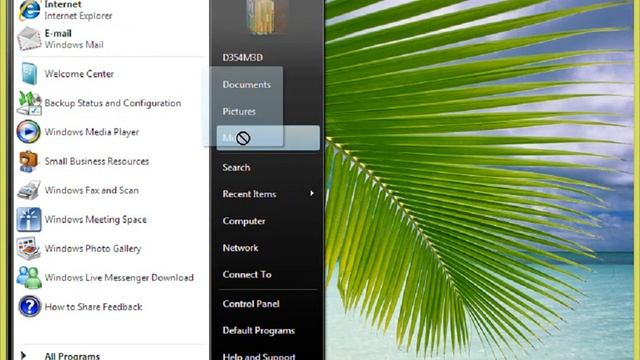Click Welcome Center text

(x=79, y=74)
